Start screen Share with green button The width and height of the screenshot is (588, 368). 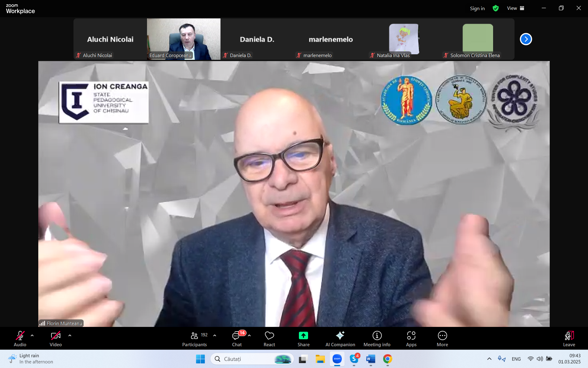point(303,336)
